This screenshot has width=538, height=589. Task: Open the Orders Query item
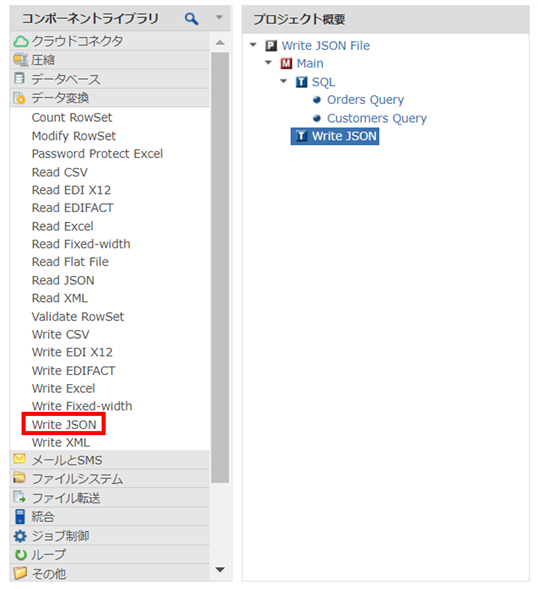pos(365,100)
